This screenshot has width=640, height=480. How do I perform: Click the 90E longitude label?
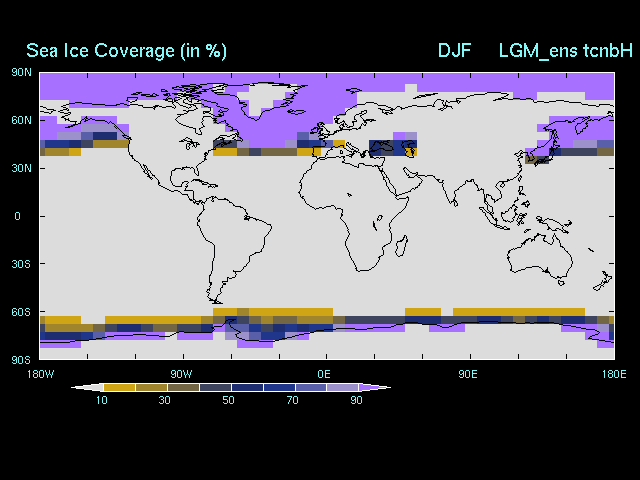[x=468, y=374]
